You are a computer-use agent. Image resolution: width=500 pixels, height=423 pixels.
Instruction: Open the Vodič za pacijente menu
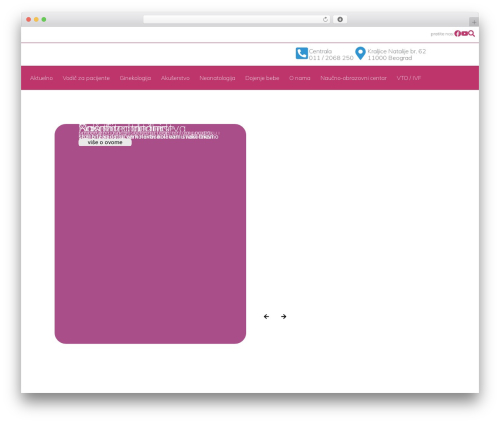point(86,78)
